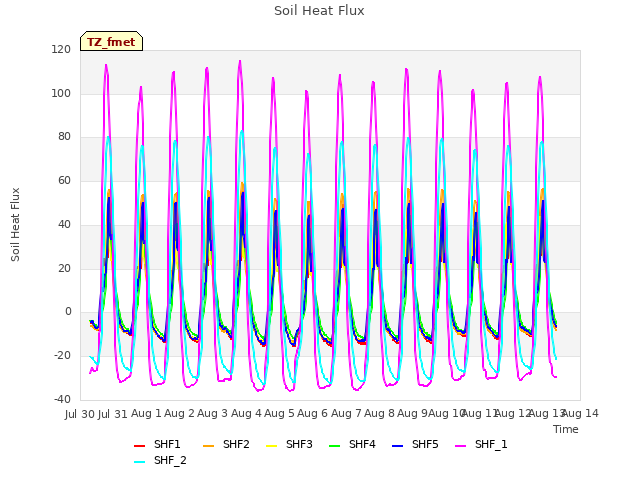Click the red SHF1 legend color marker
Image resolution: width=640 pixels, height=480 pixels.
[x=140, y=446]
